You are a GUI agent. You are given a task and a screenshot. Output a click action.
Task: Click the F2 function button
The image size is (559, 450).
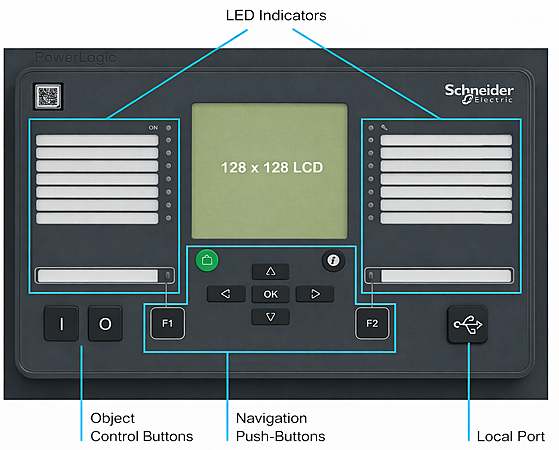tap(372, 323)
